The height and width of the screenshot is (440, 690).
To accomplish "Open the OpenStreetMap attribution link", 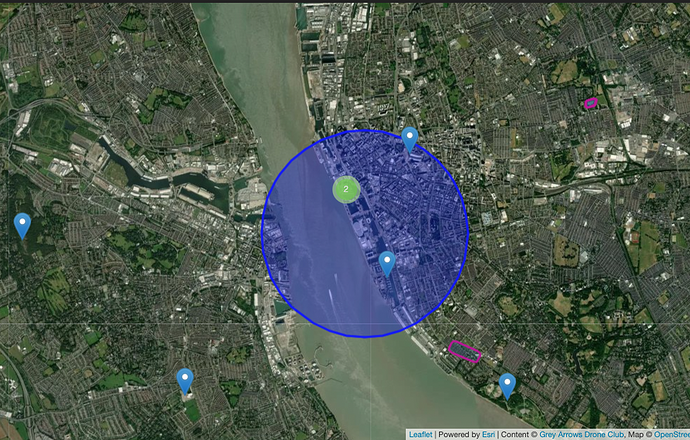I will tap(672, 434).
